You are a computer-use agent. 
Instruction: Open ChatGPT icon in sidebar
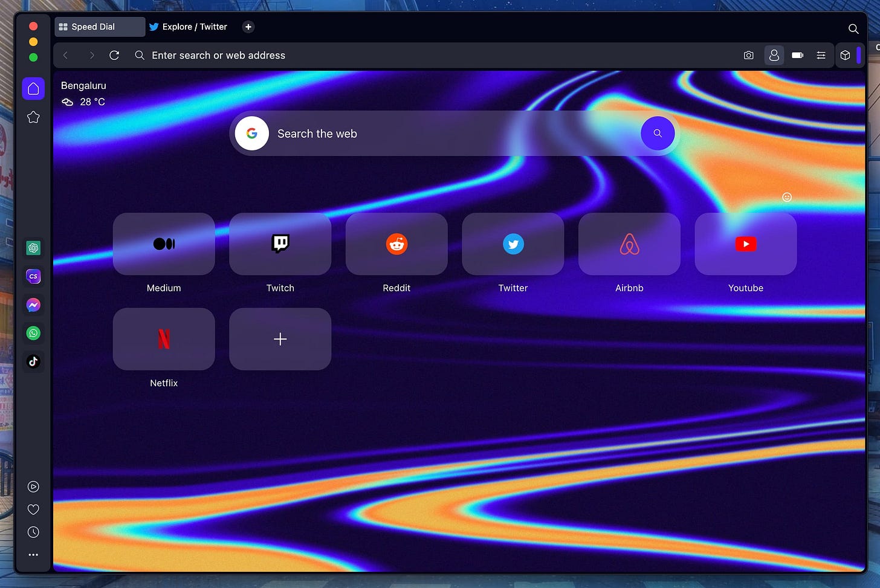[33, 248]
